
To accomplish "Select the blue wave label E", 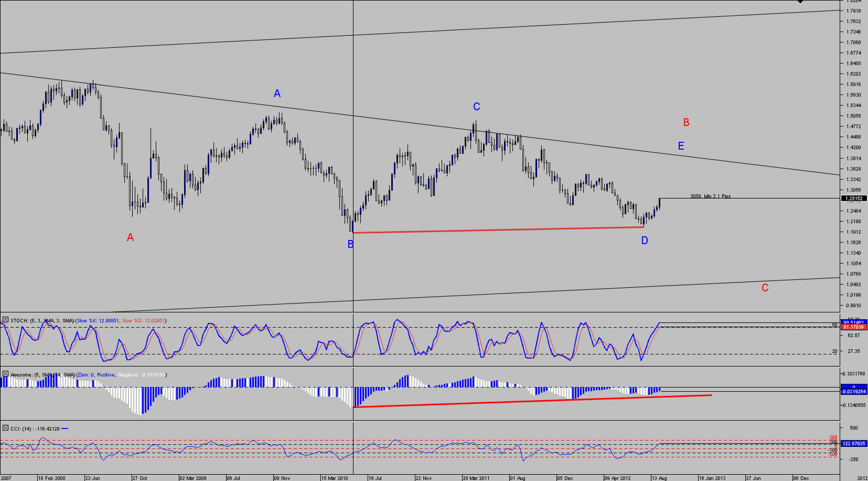I will (x=681, y=146).
